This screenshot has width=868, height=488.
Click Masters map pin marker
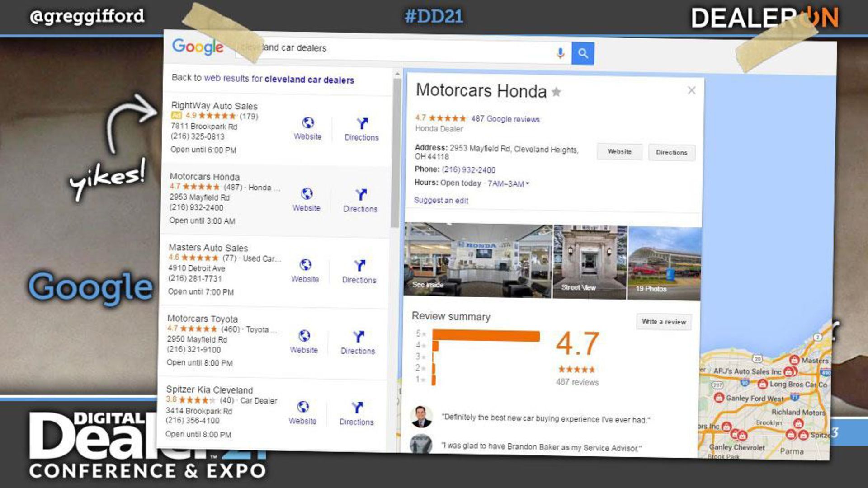tap(794, 360)
